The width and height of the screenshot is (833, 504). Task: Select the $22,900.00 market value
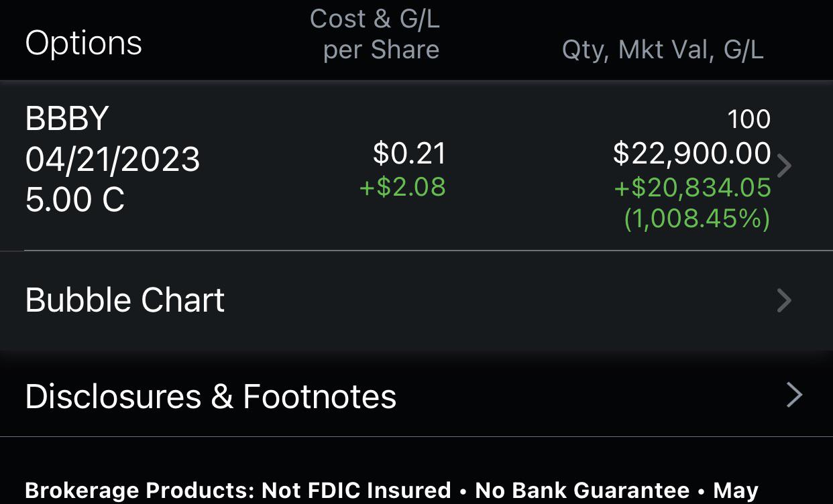(x=691, y=153)
